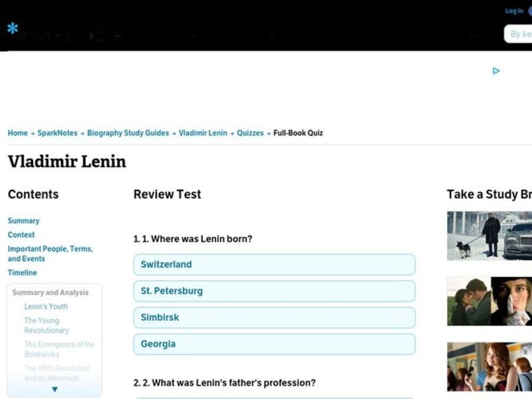532x399 pixels.
Task: Click the SparkNotes asterisk logo
Action: tap(11, 29)
